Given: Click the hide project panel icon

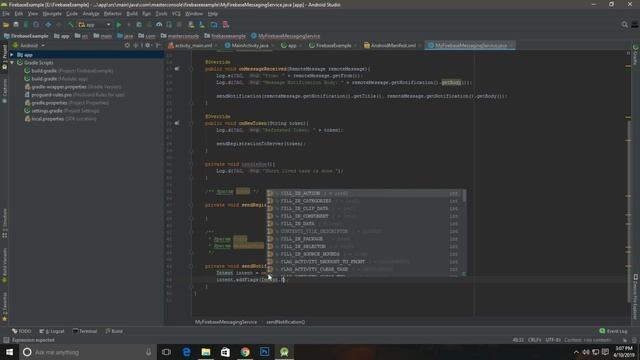Looking at the screenshot, I should 158,45.
